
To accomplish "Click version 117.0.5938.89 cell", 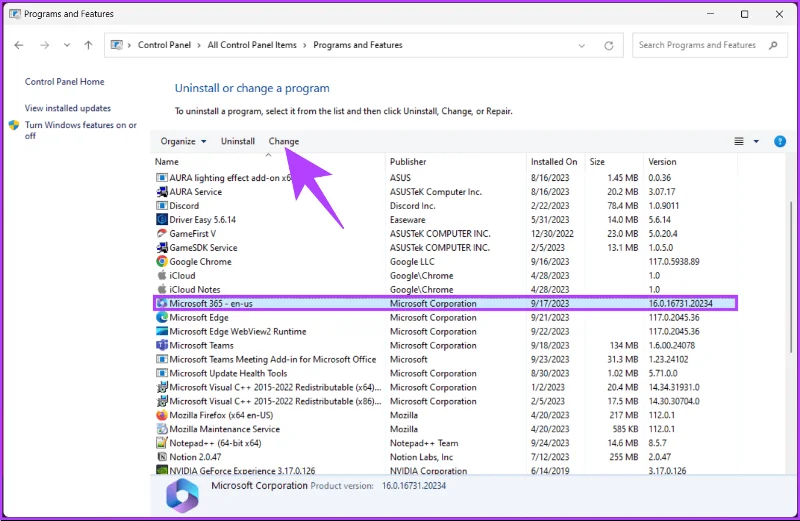I will coord(674,261).
